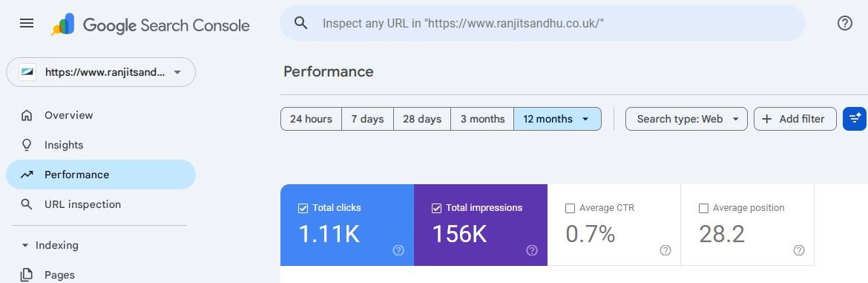Open Pages under Indexing

click(x=101, y=275)
